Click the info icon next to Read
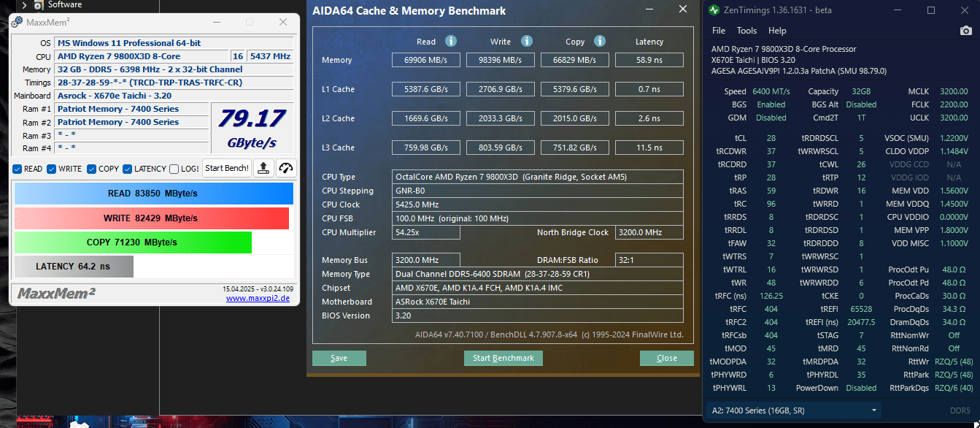 click(x=451, y=41)
